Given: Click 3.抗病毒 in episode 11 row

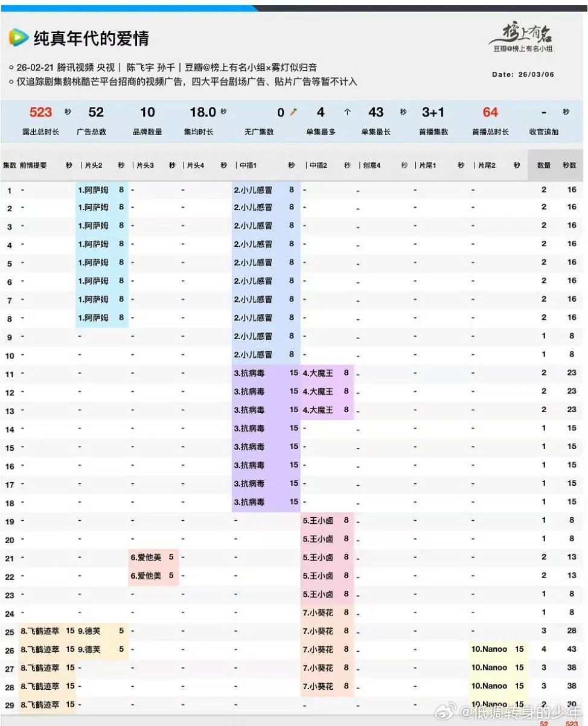Looking at the screenshot, I should point(249,373).
